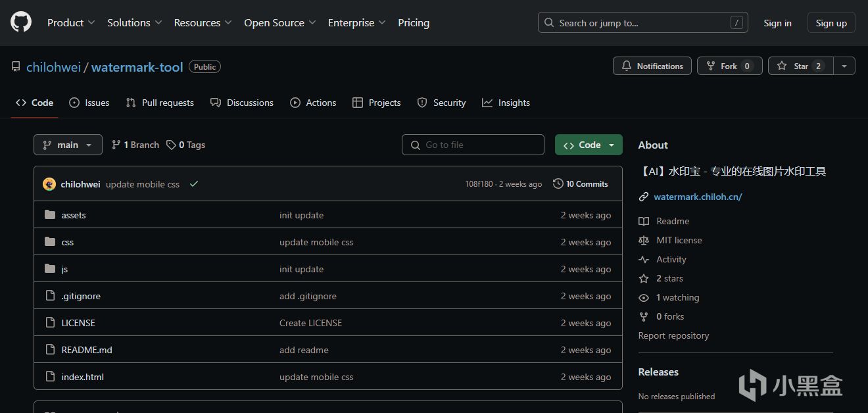View the 10 Commits history
Image resolution: width=868 pixels, height=413 pixels.
(581, 184)
